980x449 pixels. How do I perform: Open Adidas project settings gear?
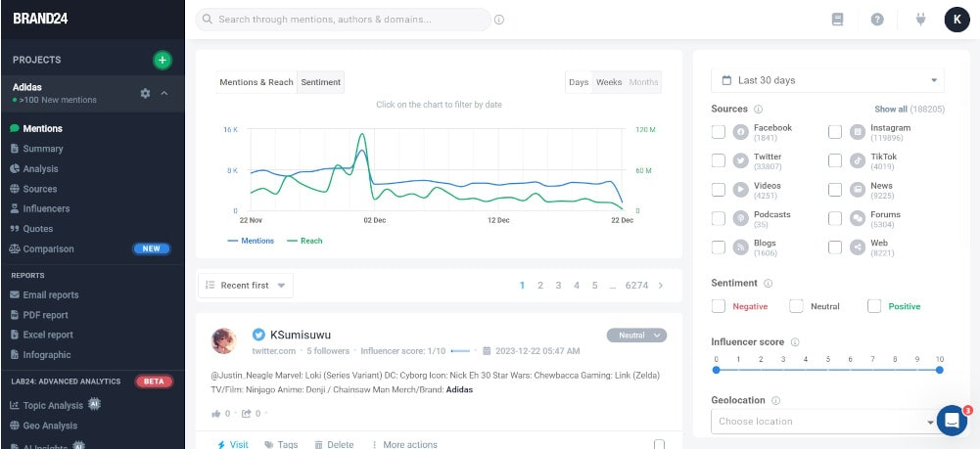[x=145, y=93]
